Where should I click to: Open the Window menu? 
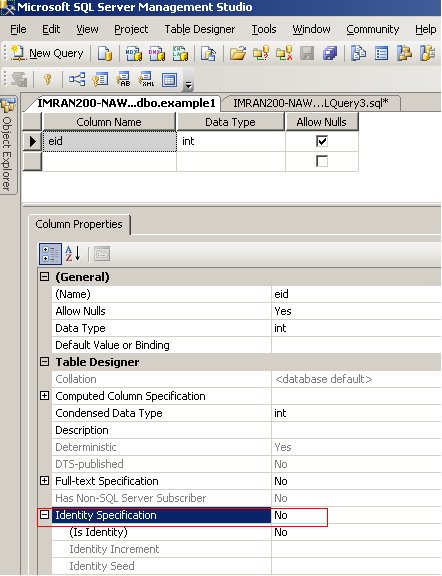click(x=311, y=29)
